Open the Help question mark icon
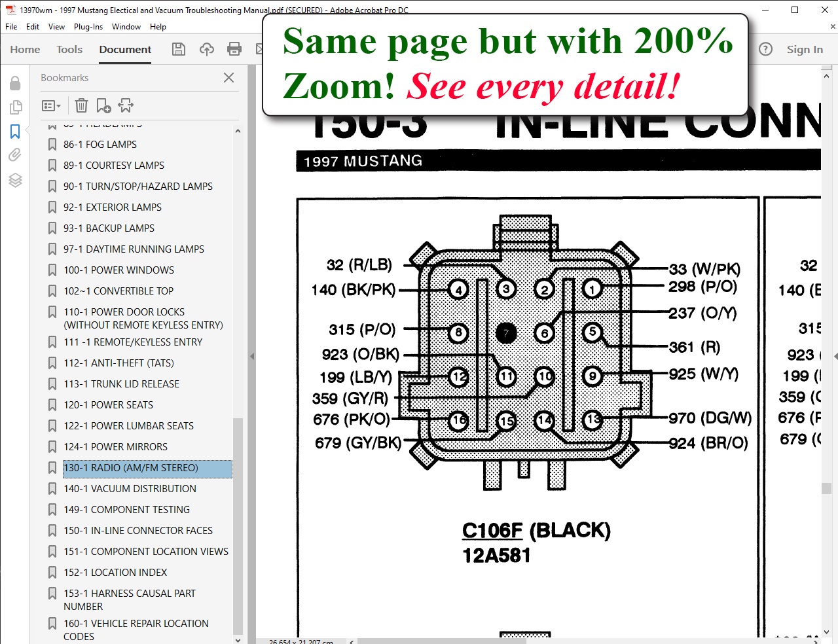Viewport: 838px width, 644px height. tap(765, 49)
